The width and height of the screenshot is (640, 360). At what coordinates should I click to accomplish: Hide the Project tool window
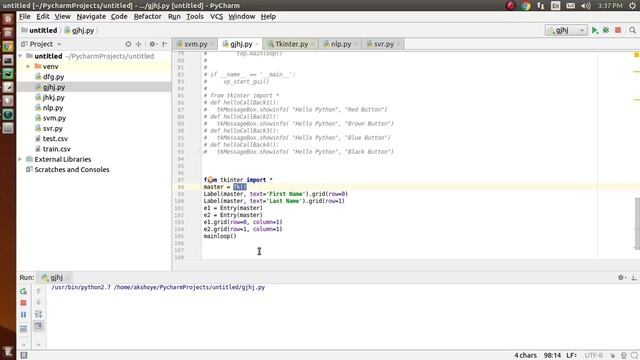coord(164,44)
